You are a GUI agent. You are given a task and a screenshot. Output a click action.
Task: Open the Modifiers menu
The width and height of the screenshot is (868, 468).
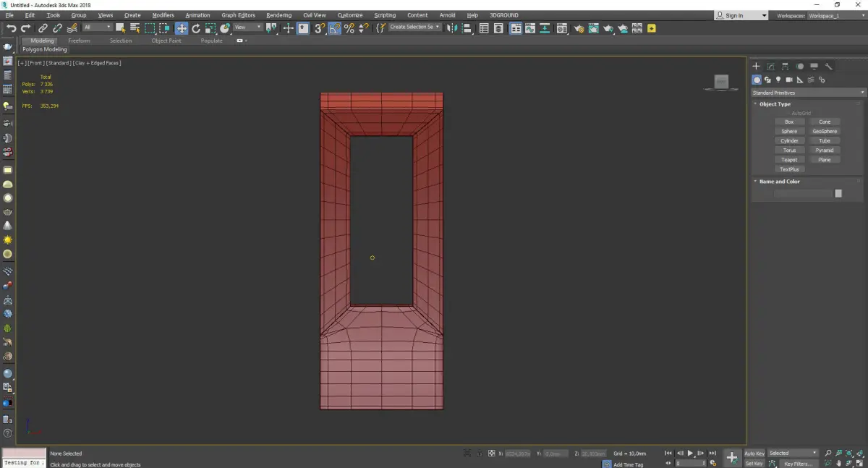point(163,15)
